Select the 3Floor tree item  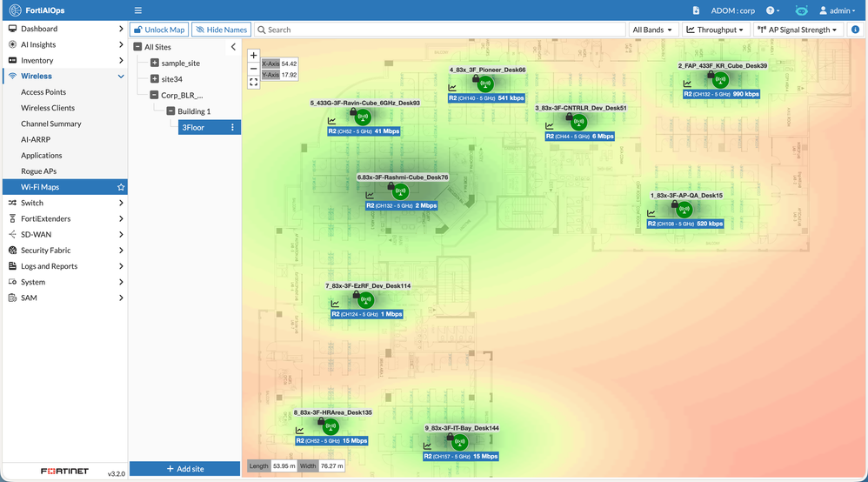coord(210,127)
